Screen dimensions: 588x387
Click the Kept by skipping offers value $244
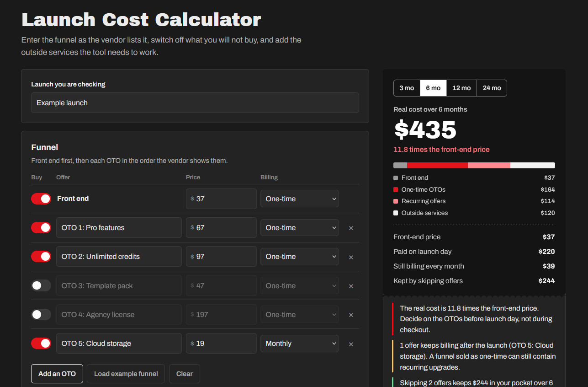[x=546, y=281]
